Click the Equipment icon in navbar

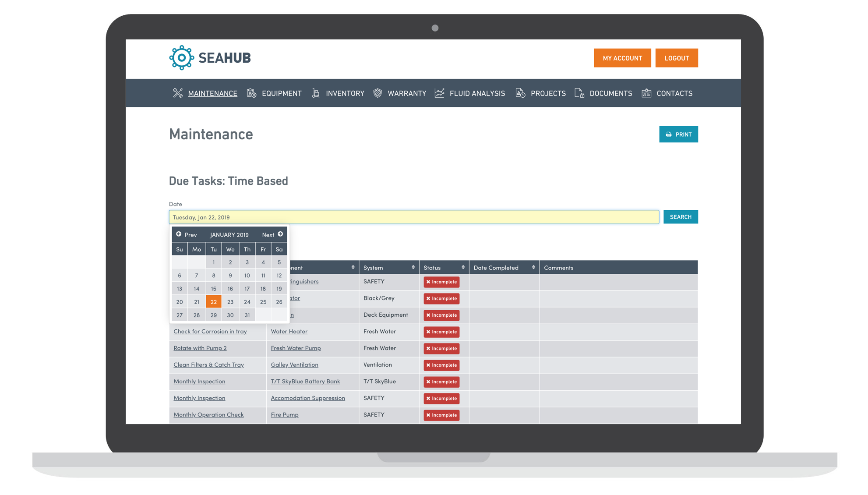pos(251,93)
